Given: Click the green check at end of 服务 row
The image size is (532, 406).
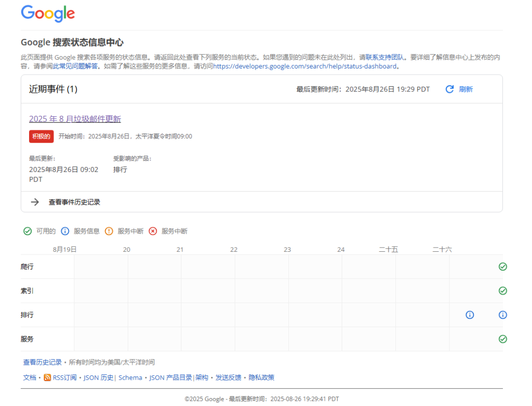Looking at the screenshot, I should tap(502, 339).
